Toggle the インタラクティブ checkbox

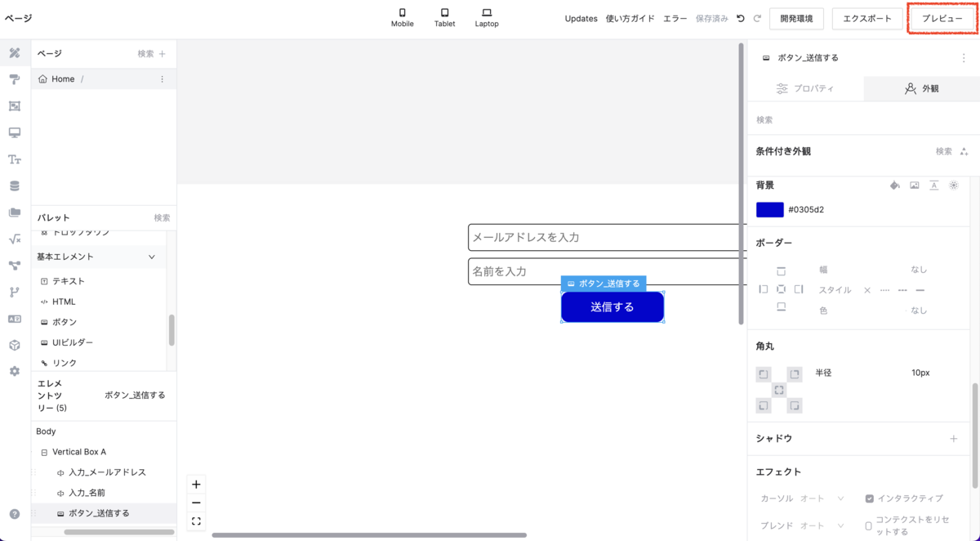(870, 499)
